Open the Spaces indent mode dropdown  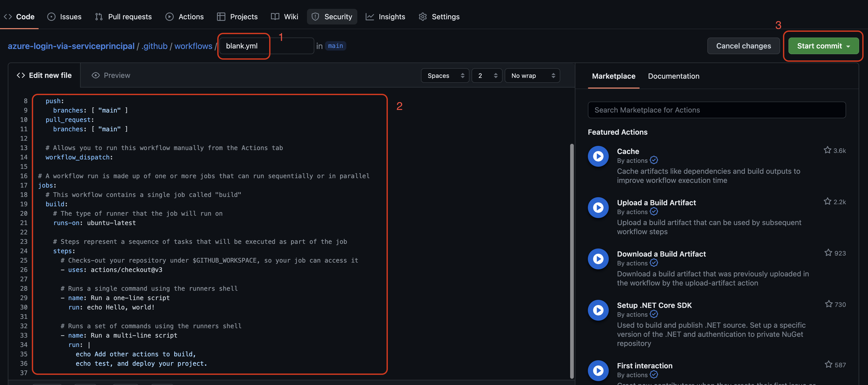pyautogui.click(x=445, y=76)
